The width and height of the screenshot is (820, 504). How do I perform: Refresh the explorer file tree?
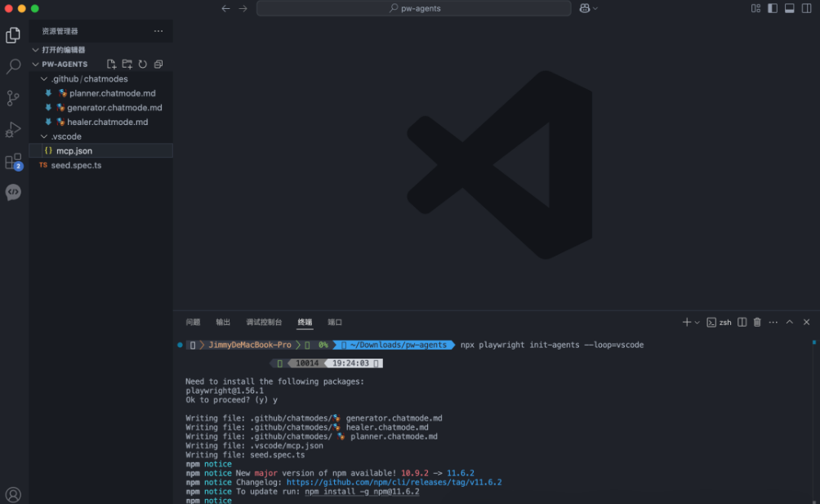pyautogui.click(x=143, y=64)
